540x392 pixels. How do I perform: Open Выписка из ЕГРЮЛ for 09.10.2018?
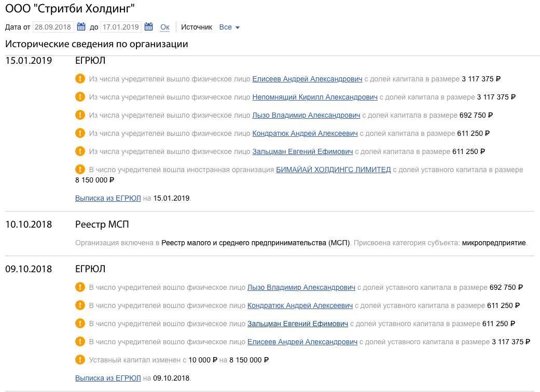pos(108,378)
